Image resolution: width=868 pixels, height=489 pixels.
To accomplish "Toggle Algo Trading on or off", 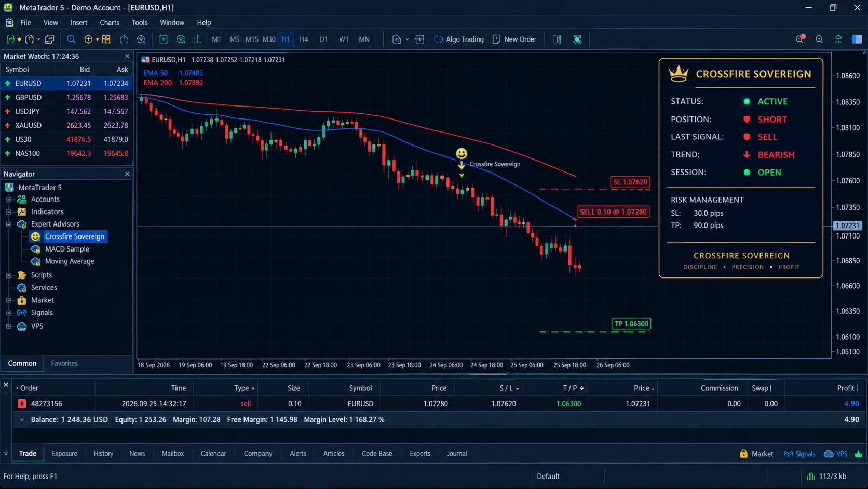I will click(x=459, y=39).
